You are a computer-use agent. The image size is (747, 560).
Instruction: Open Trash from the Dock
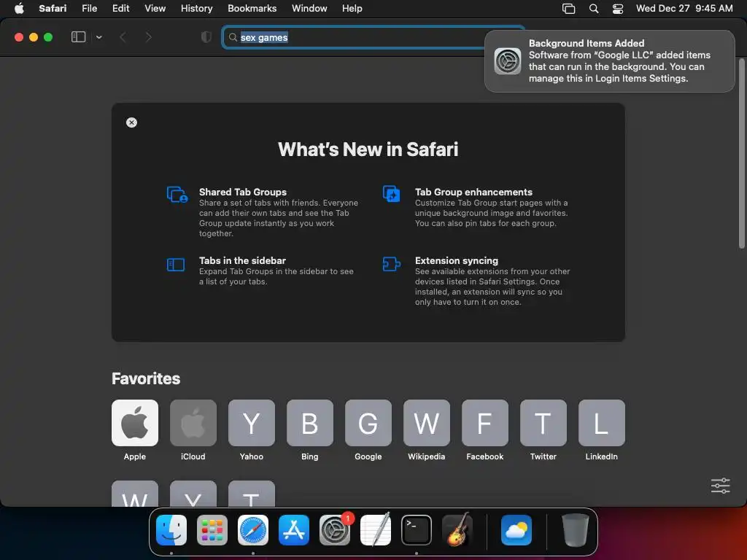(576, 530)
